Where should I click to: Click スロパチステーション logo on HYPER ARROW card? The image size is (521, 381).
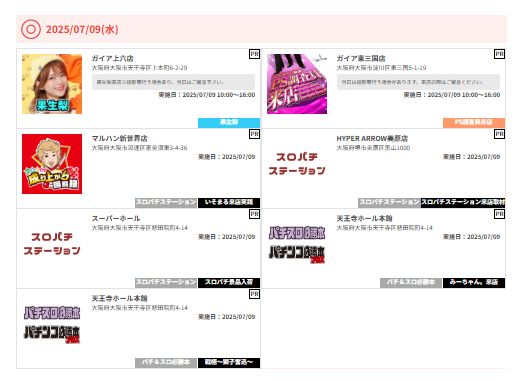tap(297, 164)
